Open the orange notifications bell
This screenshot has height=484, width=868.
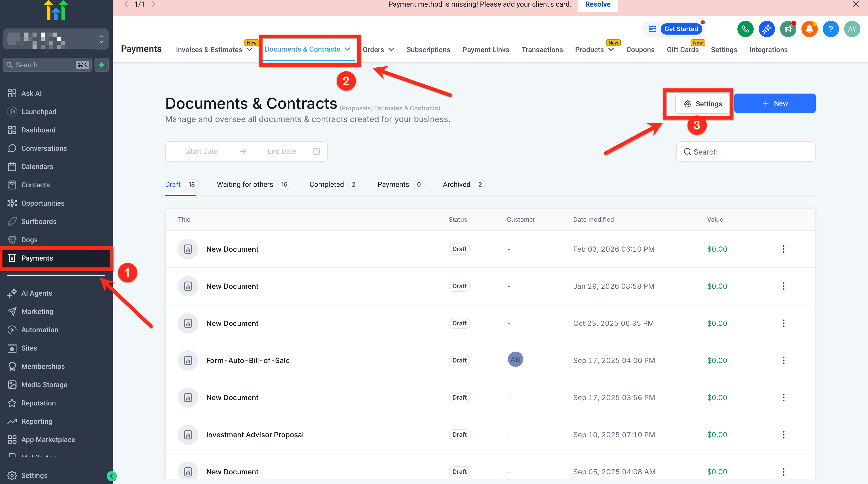[x=809, y=29]
